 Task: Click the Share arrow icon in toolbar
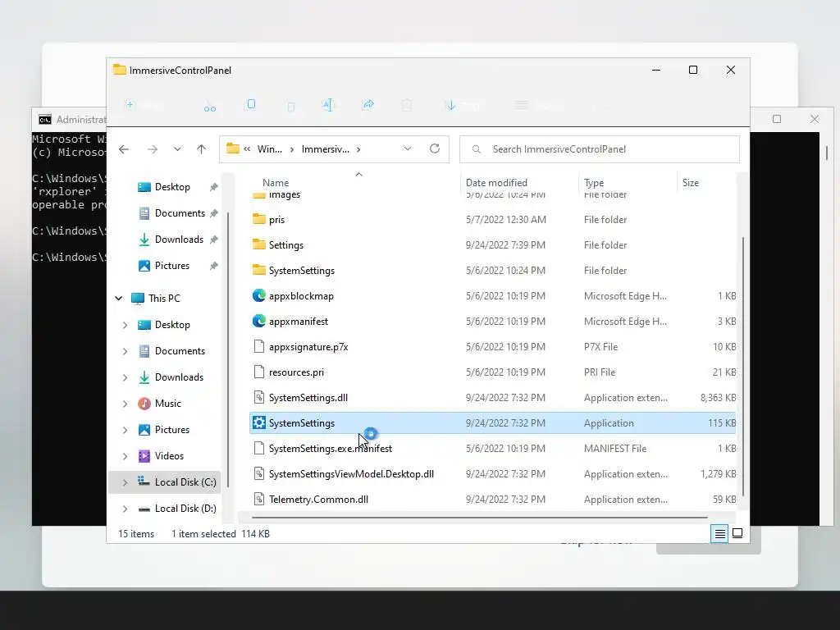pos(368,105)
